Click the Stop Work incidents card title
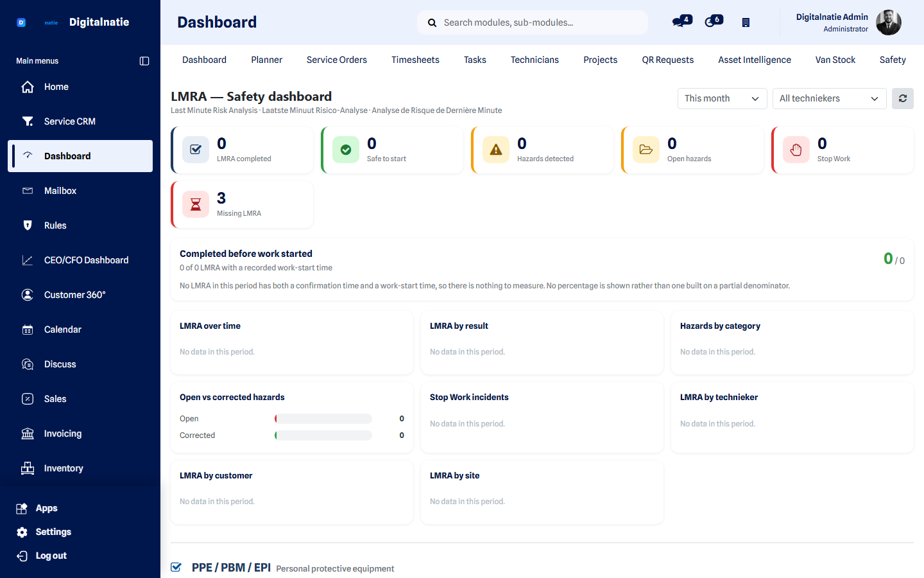The image size is (924, 578). point(469,398)
